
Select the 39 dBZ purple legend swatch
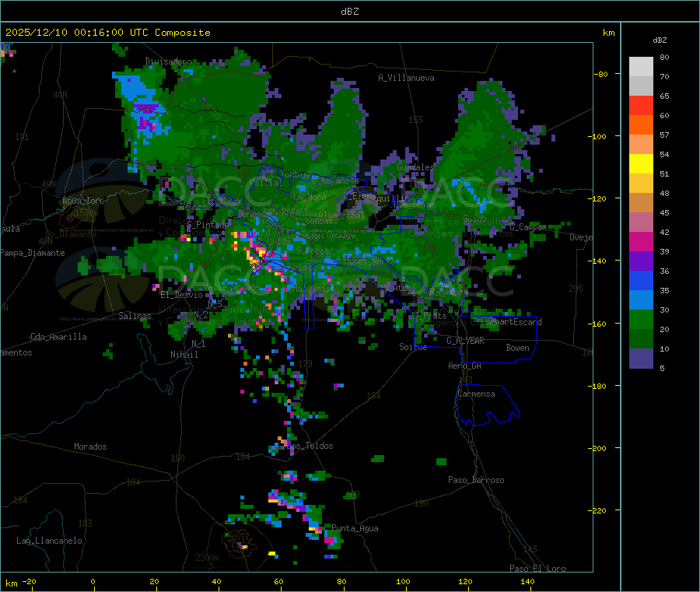[x=641, y=261]
